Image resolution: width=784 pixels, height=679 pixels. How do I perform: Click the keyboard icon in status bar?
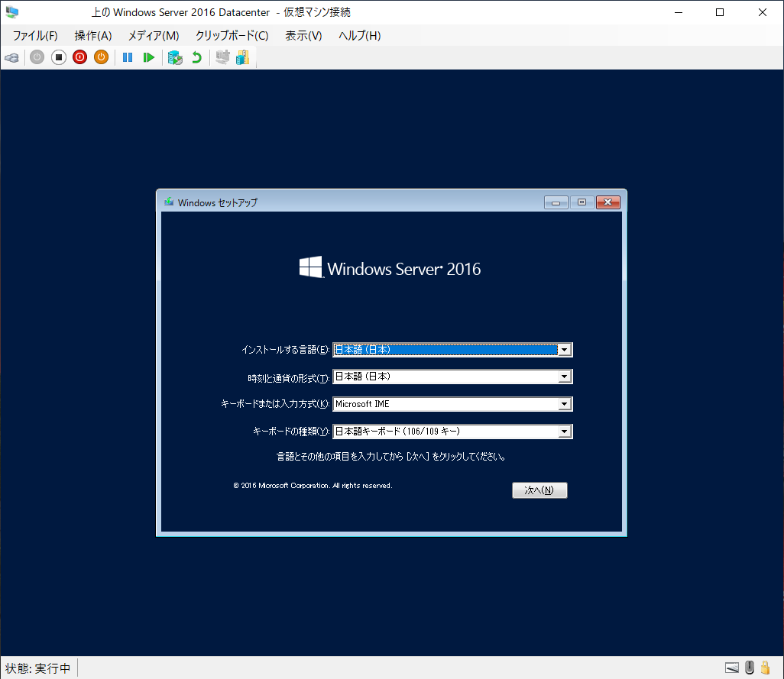(x=732, y=668)
